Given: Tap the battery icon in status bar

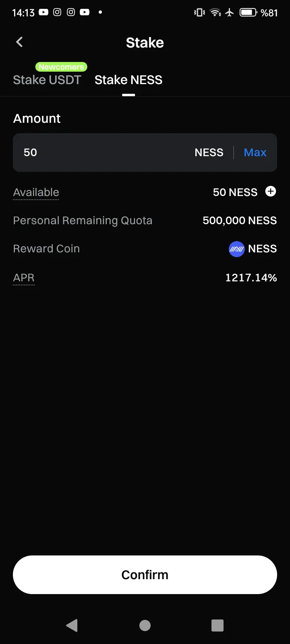Looking at the screenshot, I should (x=248, y=12).
